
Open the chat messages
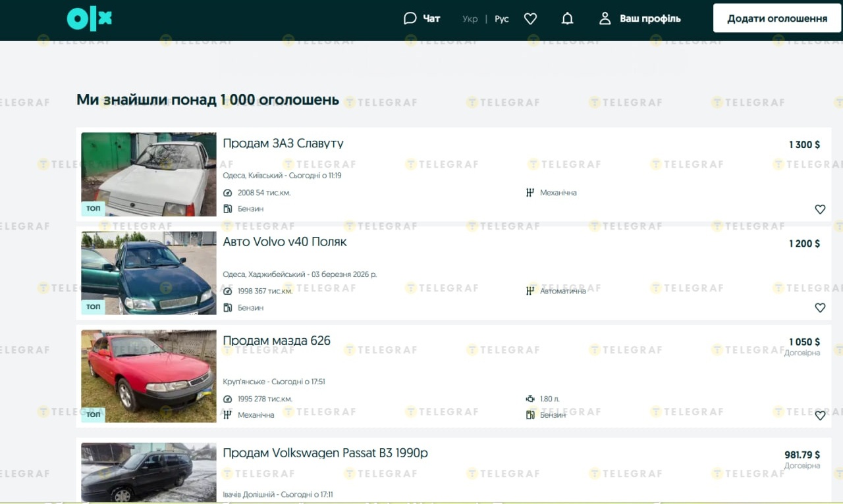[421, 18]
